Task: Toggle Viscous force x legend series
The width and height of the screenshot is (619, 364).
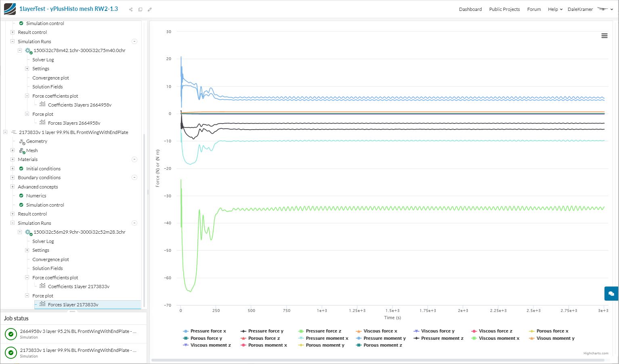Action: [x=380, y=331]
